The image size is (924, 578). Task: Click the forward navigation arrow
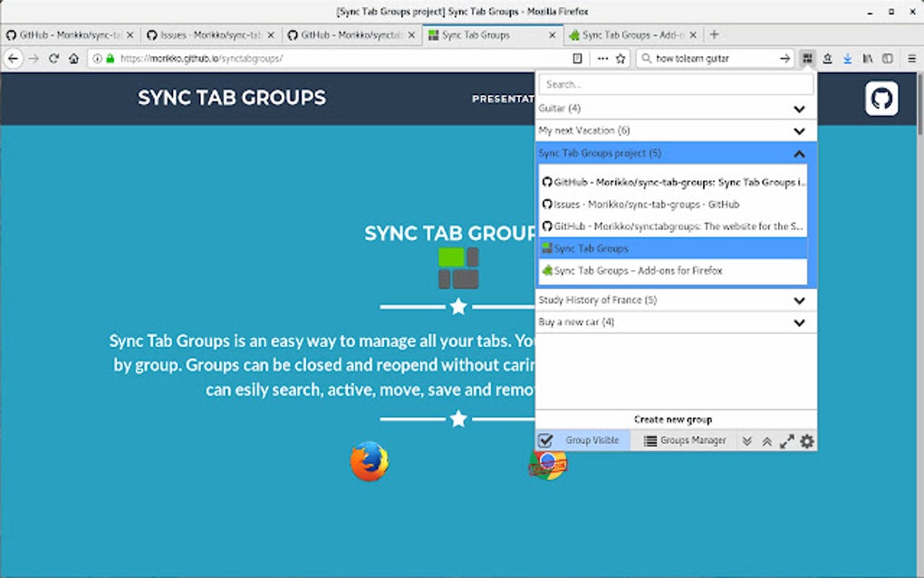(x=34, y=58)
